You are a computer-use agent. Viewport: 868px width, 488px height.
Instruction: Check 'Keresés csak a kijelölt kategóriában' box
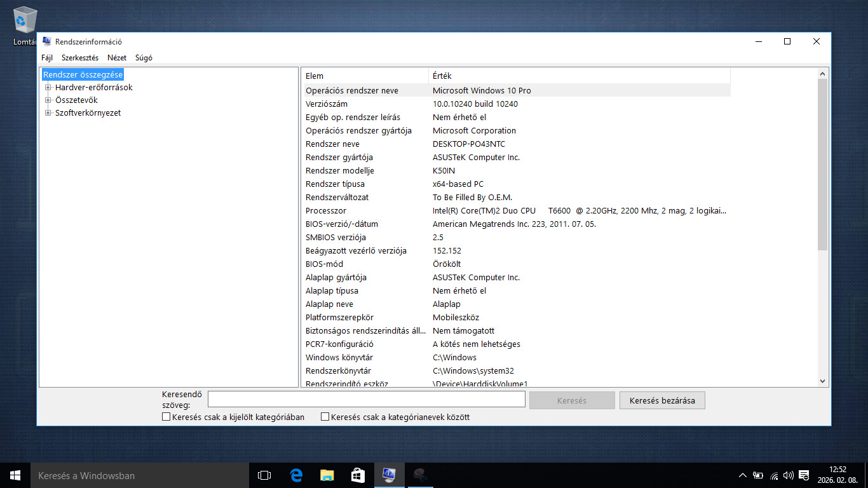(166, 417)
